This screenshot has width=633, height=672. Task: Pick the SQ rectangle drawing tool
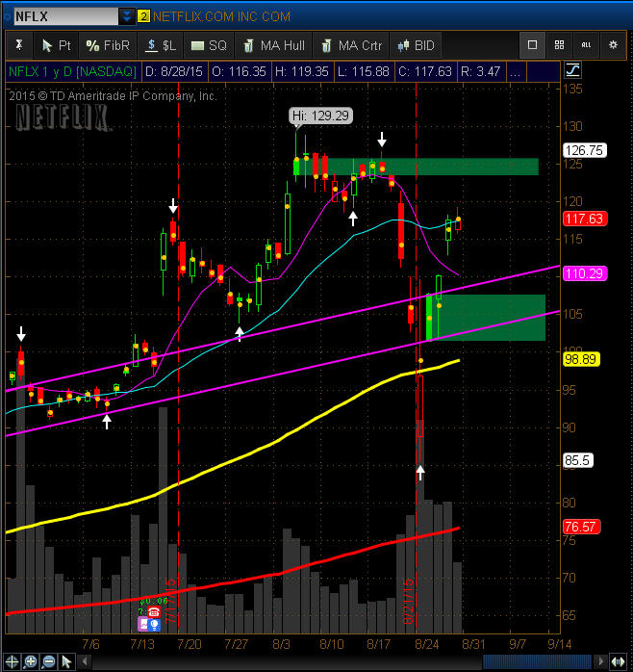tap(209, 45)
